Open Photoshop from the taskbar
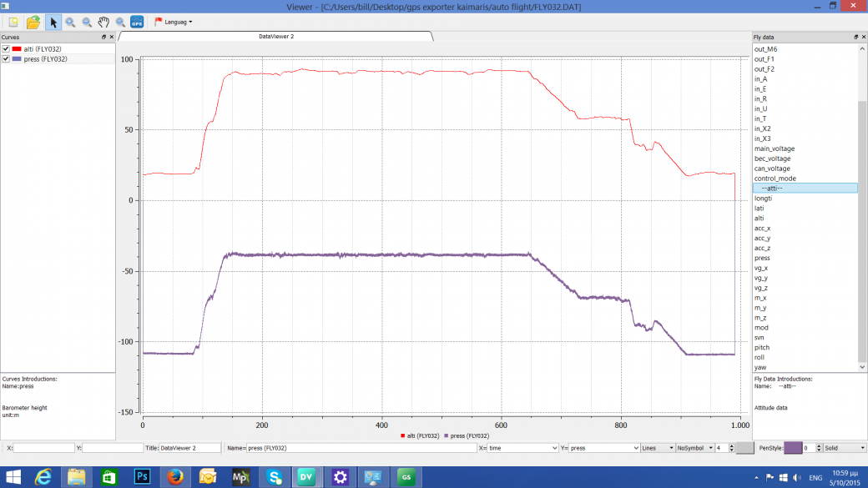 coord(141,477)
